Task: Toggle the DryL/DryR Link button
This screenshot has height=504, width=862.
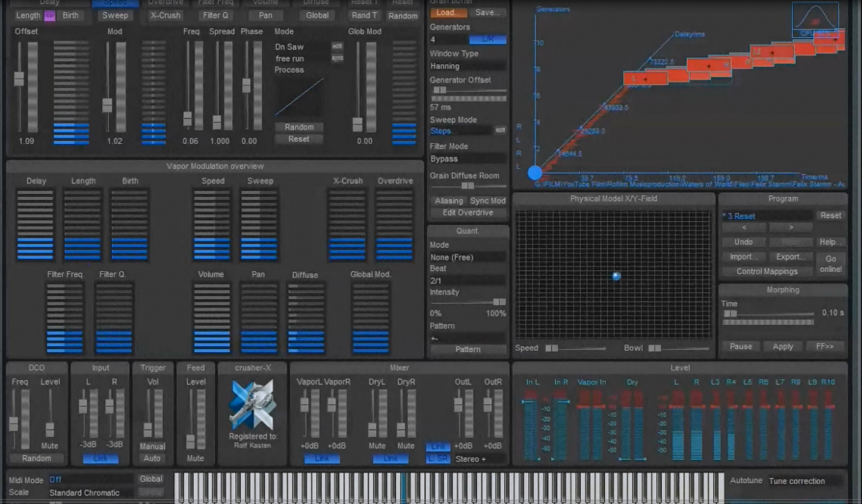Action: 390,458
